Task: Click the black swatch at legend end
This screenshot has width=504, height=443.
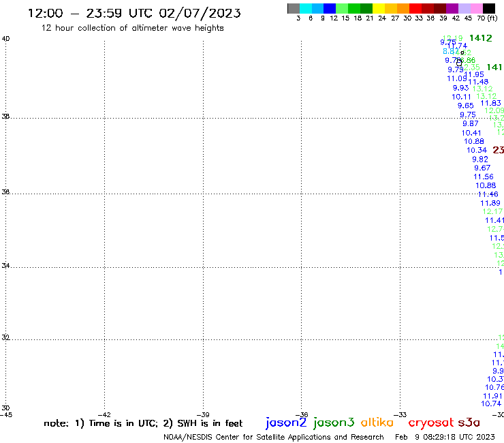Action: [x=488, y=9]
